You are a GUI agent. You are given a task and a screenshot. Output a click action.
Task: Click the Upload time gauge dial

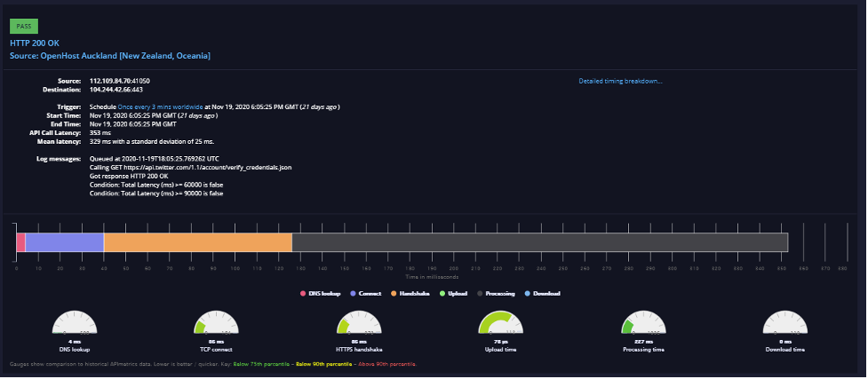point(501,322)
